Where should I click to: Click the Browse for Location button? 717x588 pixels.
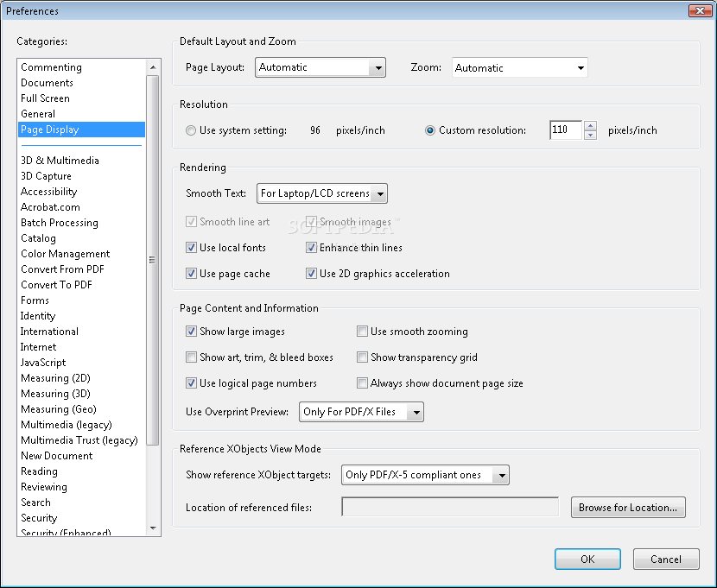tap(628, 507)
